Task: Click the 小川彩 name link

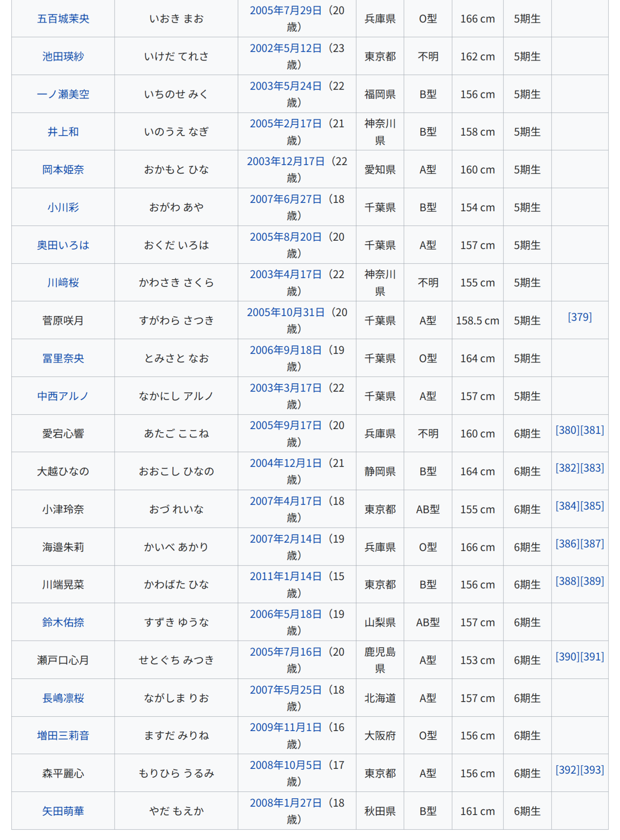Action: (x=63, y=207)
